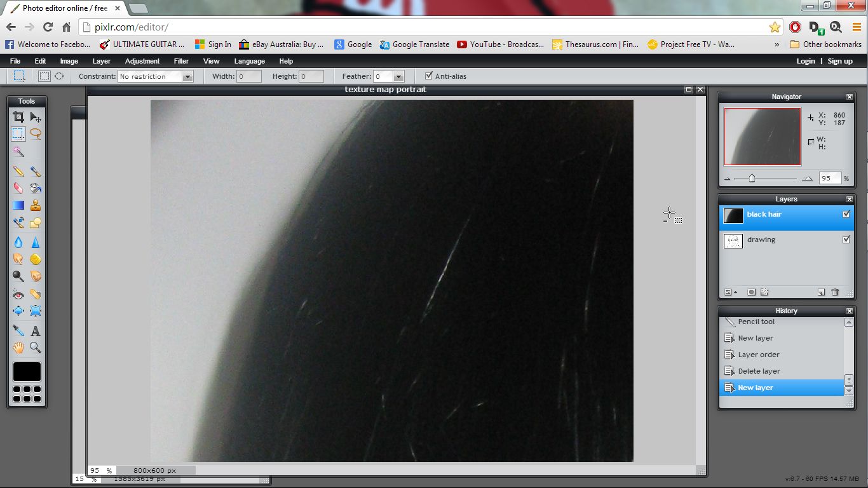Select the Lasso tool
Screen dimensions: 868x488
pos(36,134)
